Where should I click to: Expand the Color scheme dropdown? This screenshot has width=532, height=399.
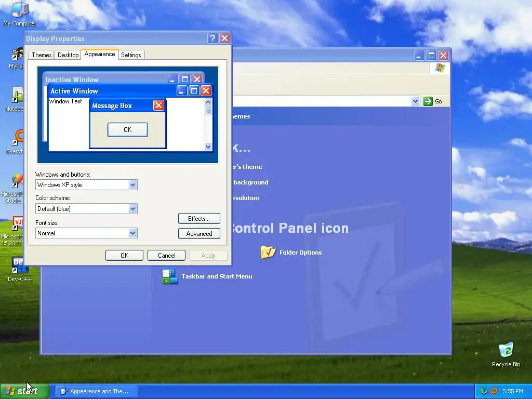[x=132, y=209]
